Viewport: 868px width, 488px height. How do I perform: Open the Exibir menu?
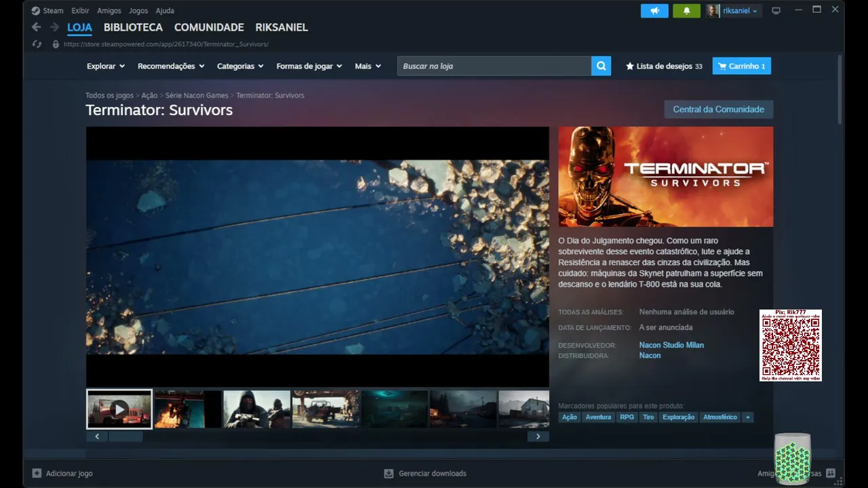pos(80,11)
